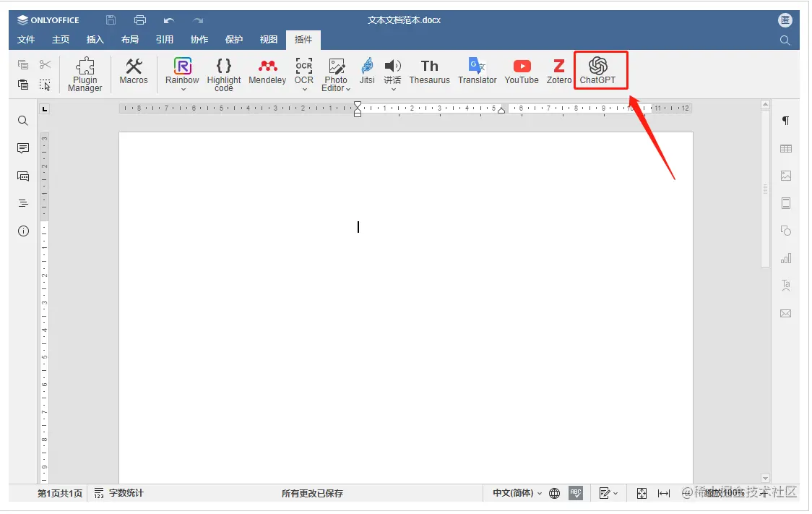Click the print icon in title bar
The image size is (812, 514).
pyautogui.click(x=140, y=20)
